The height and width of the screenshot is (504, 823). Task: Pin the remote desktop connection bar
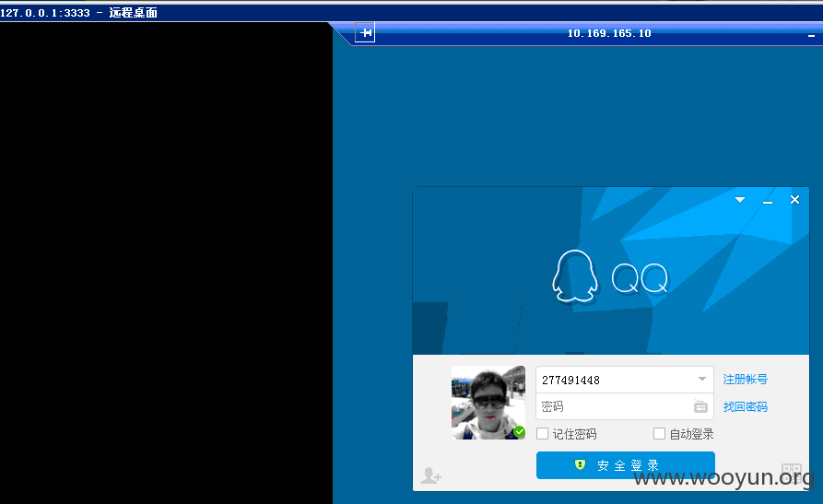click(x=365, y=32)
